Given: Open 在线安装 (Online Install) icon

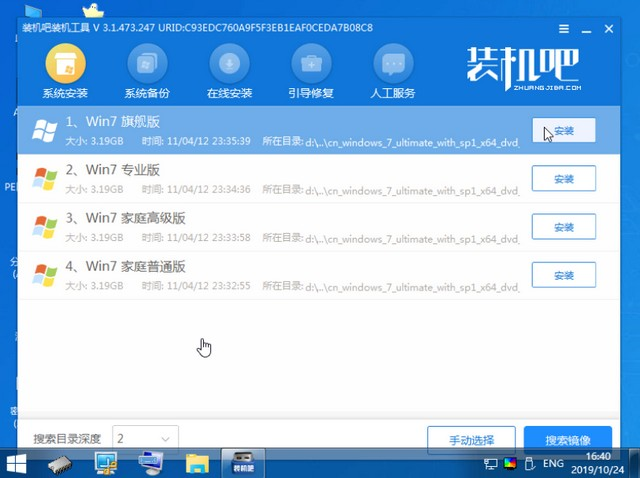Looking at the screenshot, I should coord(230,66).
